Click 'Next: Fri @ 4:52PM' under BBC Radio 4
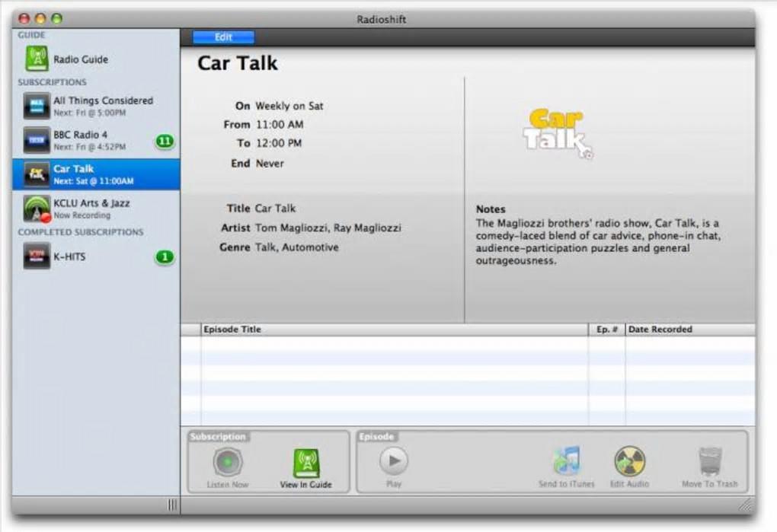Viewport: 777px width, 532px height. (x=90, y=147)
